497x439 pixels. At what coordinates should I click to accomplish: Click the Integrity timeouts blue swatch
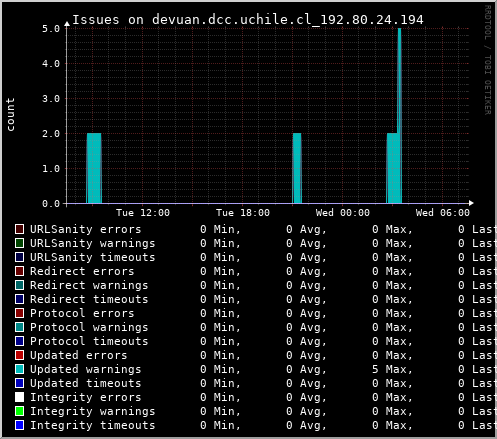click(x=19, y=425)
